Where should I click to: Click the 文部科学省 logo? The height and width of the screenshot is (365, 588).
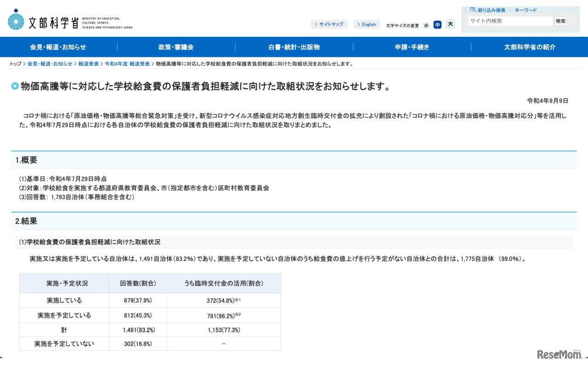(70, 21)
